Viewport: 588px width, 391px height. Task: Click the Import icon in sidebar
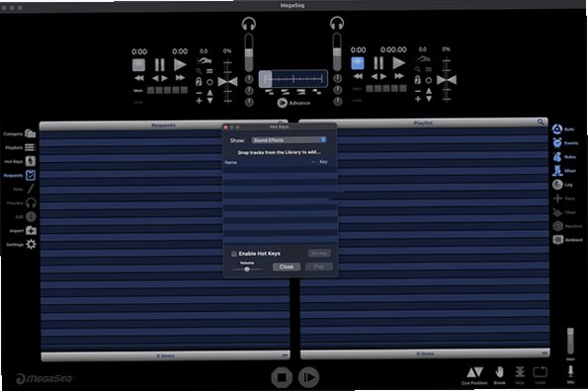[31, 230]
